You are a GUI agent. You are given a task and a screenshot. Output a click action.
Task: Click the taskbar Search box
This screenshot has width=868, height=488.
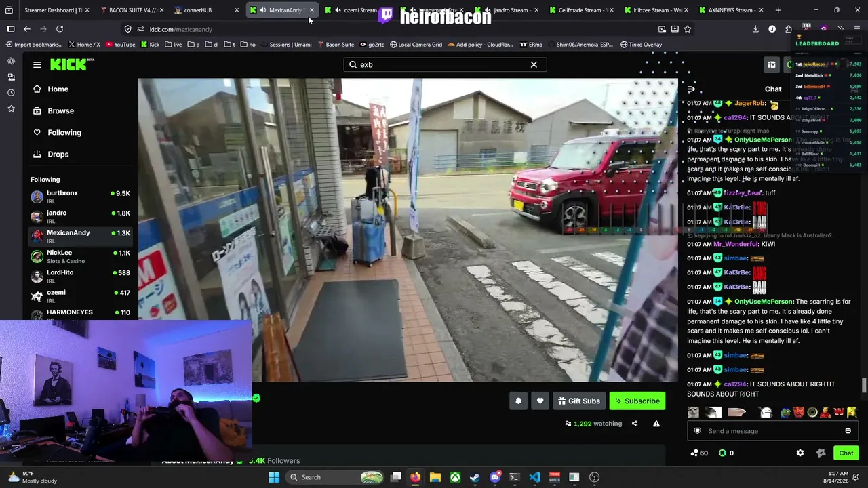[336, 477]
